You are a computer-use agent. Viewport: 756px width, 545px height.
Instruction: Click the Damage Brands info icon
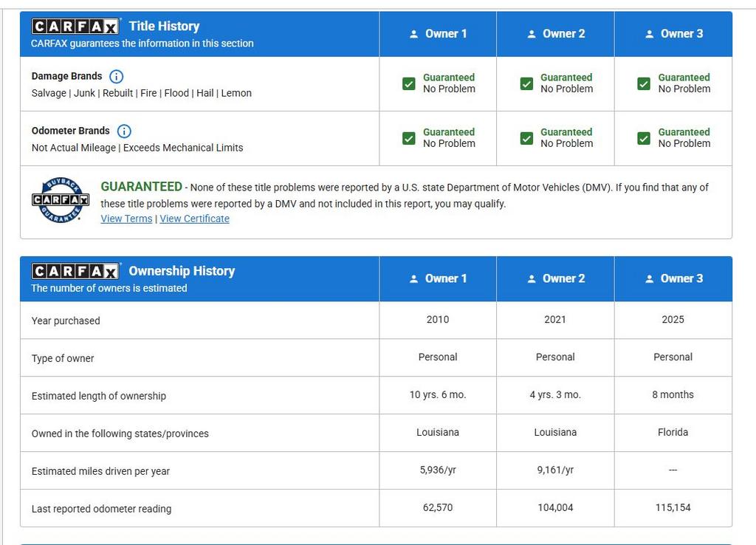click(x=116, y=77)
